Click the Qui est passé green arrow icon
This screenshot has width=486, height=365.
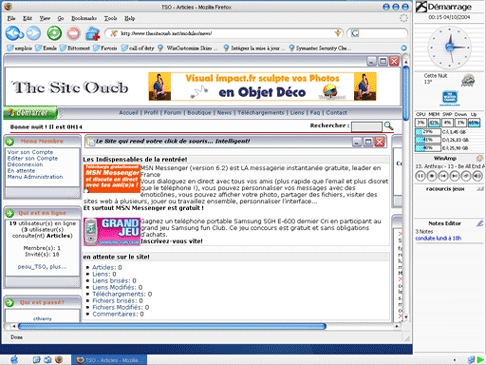pos(10,302)
